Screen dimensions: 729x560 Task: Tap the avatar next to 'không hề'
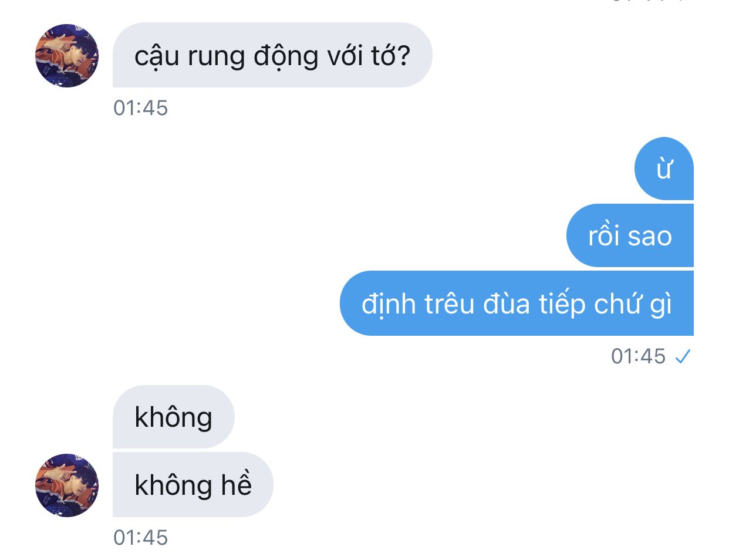(x=67, y=485)
